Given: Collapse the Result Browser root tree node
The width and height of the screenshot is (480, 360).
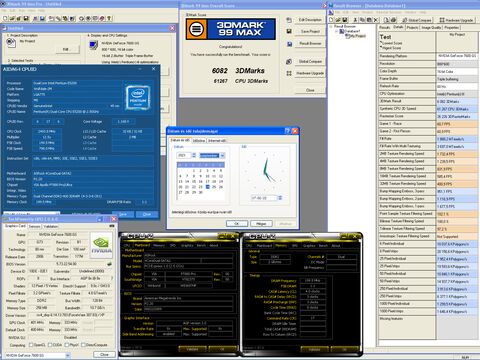Looking at the screenshot, I should pyautogui.click(x=331, y=26).
